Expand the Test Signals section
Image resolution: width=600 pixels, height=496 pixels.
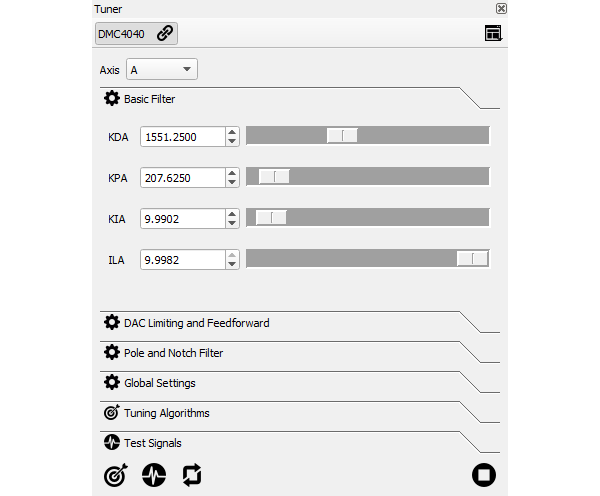pyautogui.click(x=152, y=443)
